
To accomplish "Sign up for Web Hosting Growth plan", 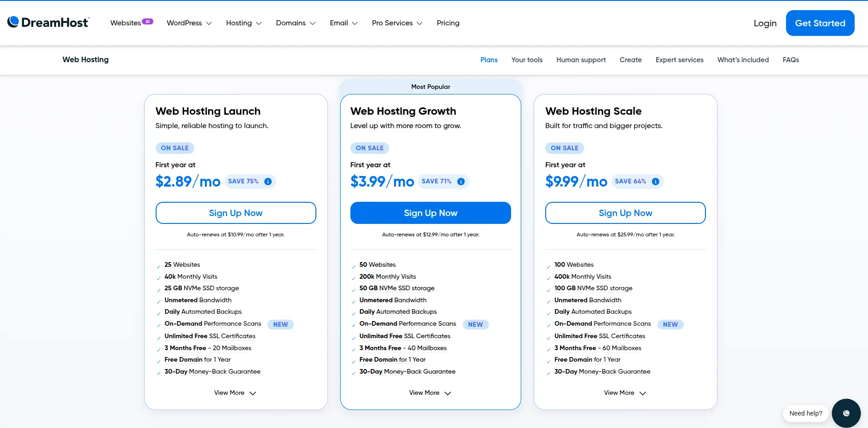I will coord(431,213).
